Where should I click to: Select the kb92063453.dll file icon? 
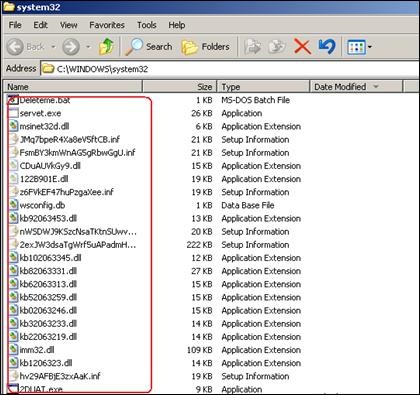(x=13, y=218)
